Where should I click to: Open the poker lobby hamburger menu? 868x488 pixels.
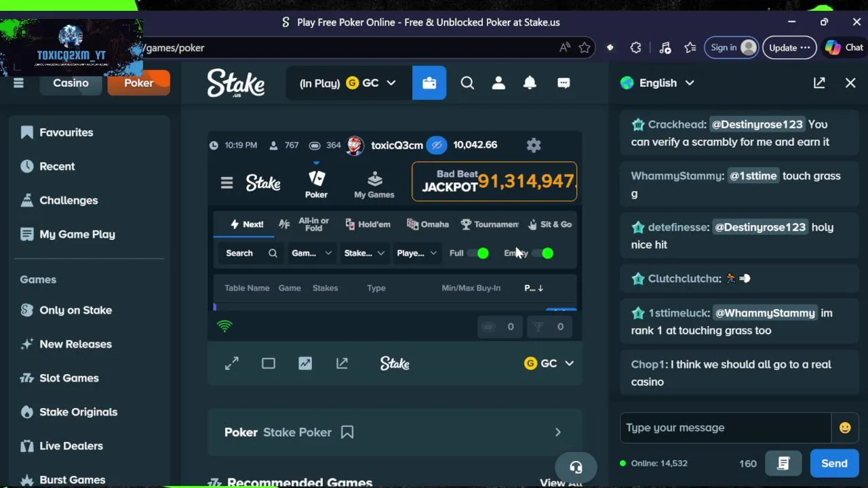point(226,183)
